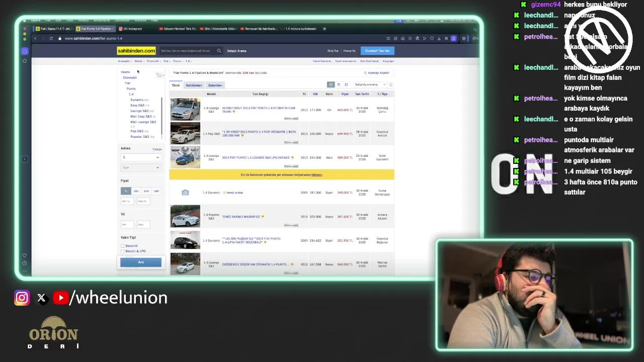Click the search magnifier icon
644x362 pixels.
[219, 51]
